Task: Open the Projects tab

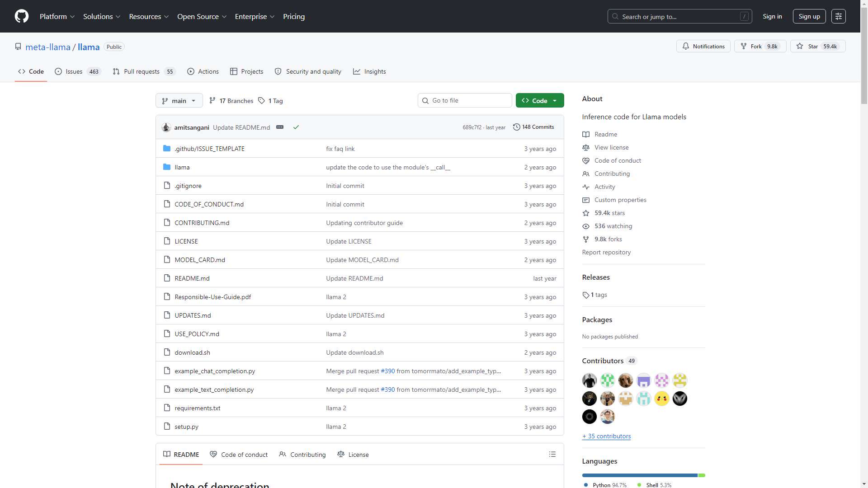Action: pyautogui.click(x=247, y=71)
